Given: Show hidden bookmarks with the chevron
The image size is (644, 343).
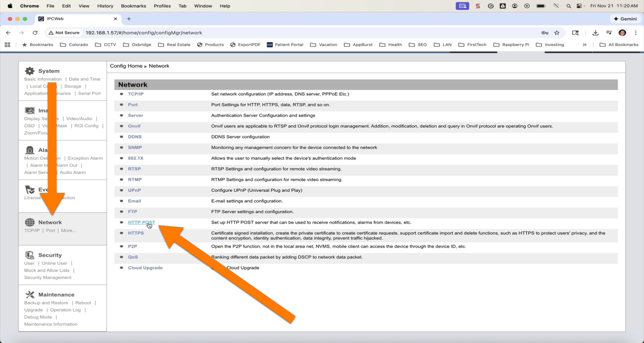Looking at the screenshot, I should click(x=585, y=45).
